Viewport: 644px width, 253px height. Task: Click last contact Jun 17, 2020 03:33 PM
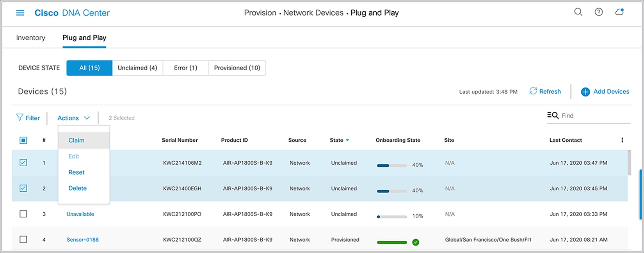[578, 214]
